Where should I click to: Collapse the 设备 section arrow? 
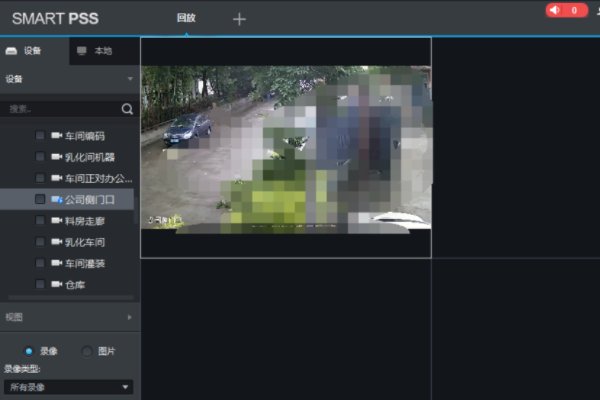tap(129, 78)
